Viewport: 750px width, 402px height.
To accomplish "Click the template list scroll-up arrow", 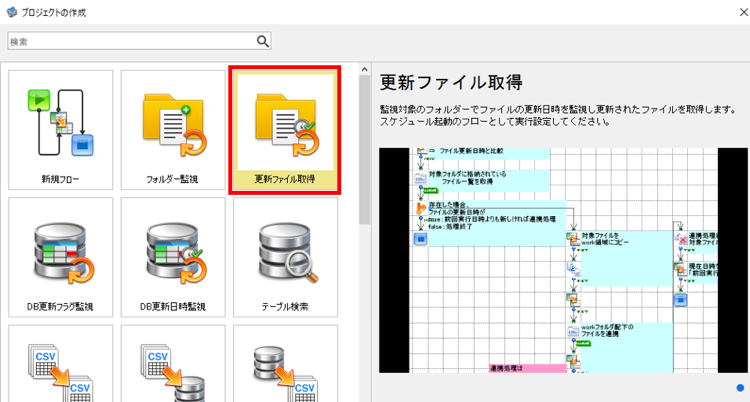I will click(364, 70).
